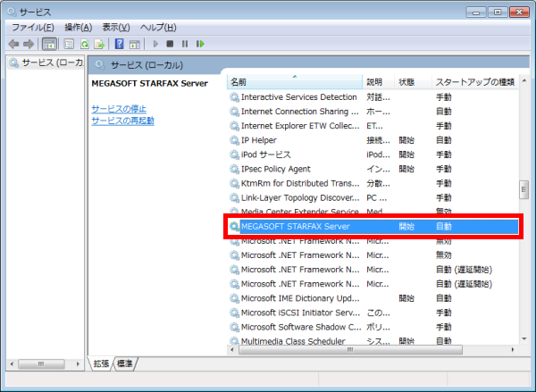The width and height of the screenshot is (536, 392).
Task: Toggle the Show/Hide Console Tree icon
Action: (50, 44)
